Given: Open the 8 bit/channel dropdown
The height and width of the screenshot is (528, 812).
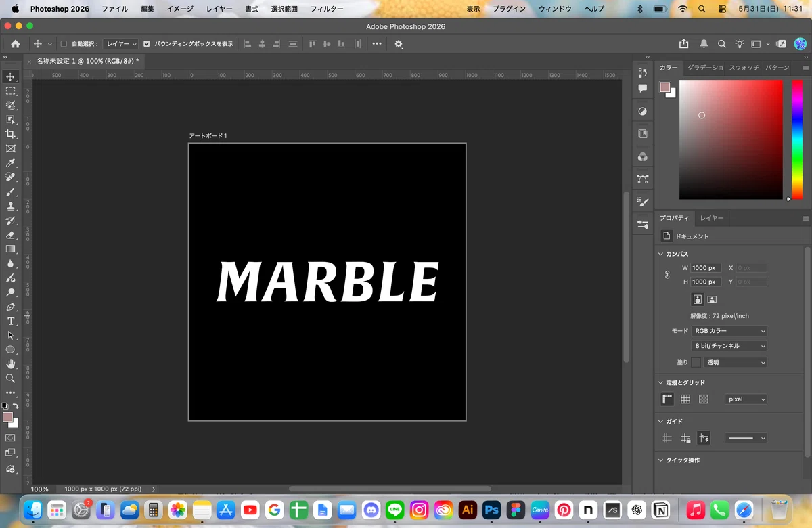Looking at the screenshot, I should point(729,346).
